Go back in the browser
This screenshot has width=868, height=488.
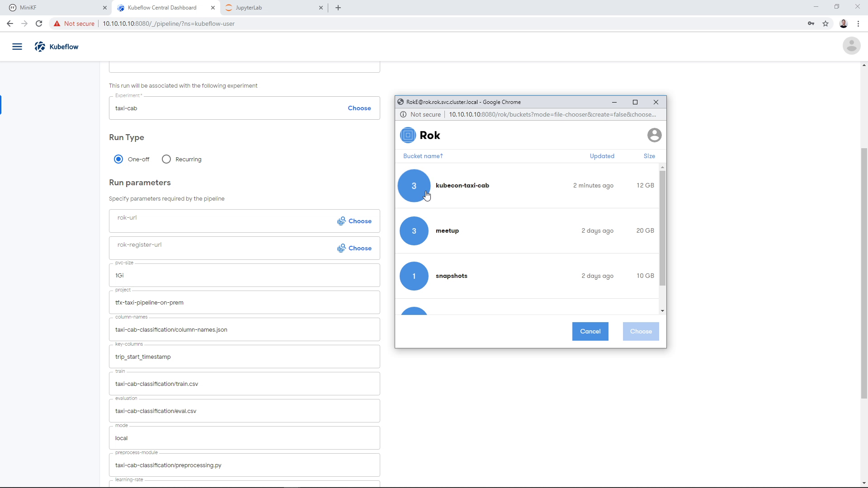pos(10,23)
